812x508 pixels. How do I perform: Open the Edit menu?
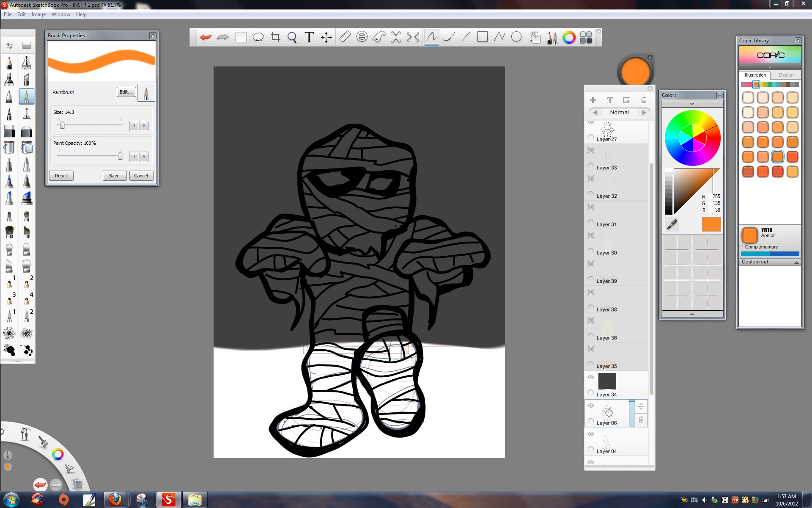click(x=22, y=14)
